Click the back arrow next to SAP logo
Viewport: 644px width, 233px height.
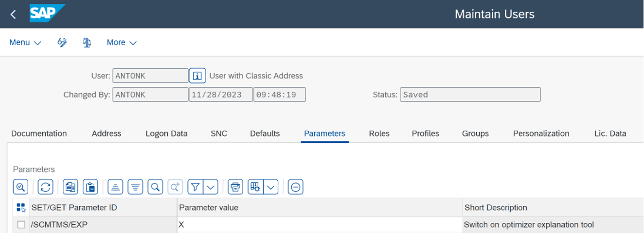(13, 14)
